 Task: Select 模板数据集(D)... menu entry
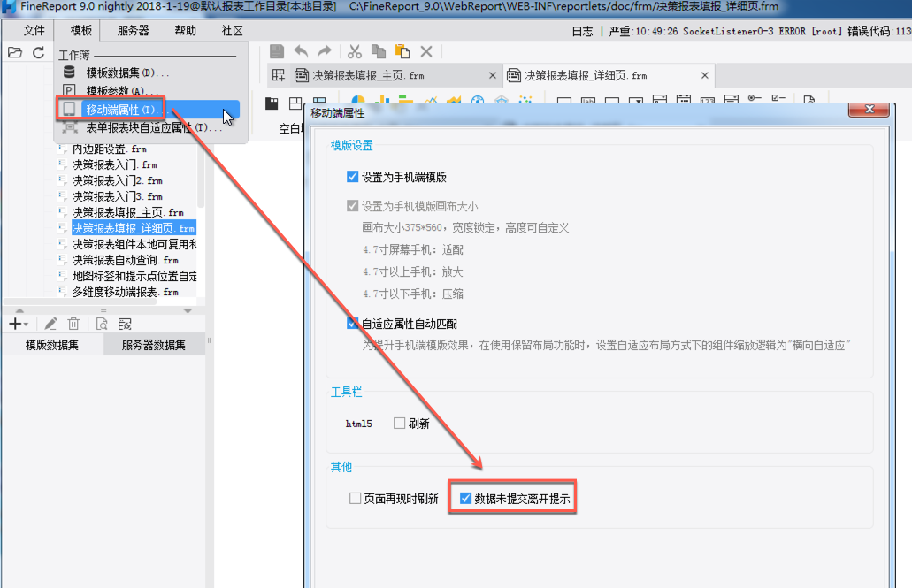pos(150,73)
